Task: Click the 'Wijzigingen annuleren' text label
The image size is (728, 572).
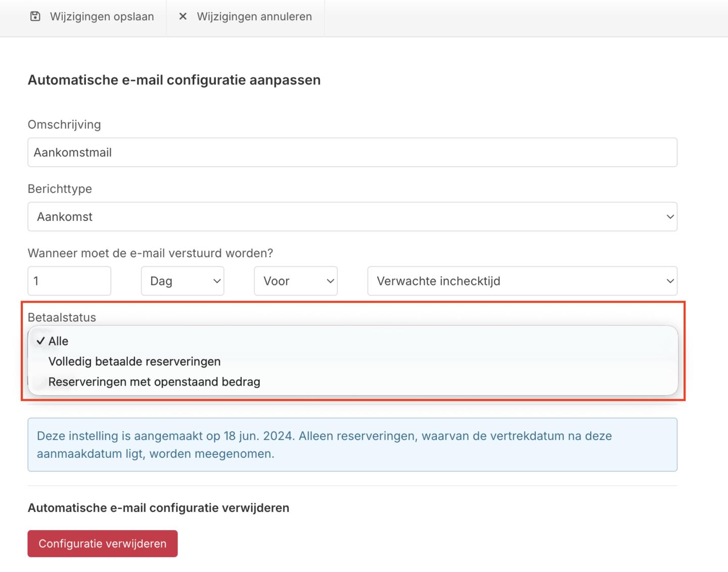Action: point(254,17)
